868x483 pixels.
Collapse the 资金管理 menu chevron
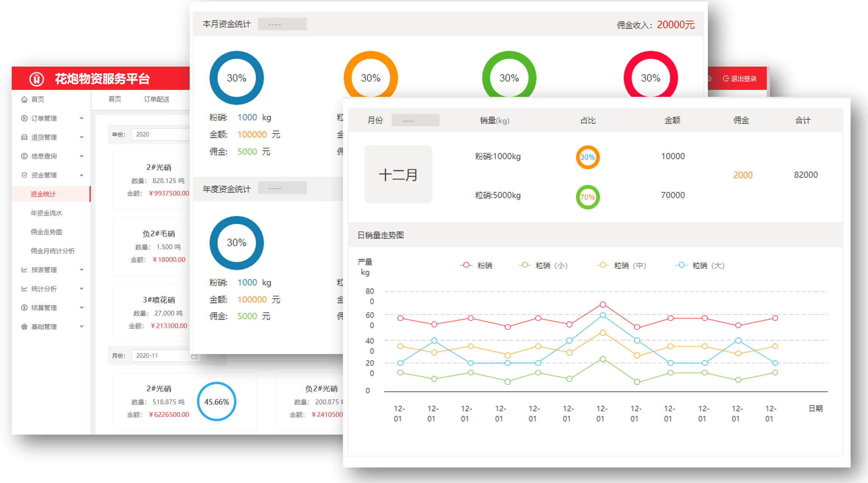(x=82, y=175)
